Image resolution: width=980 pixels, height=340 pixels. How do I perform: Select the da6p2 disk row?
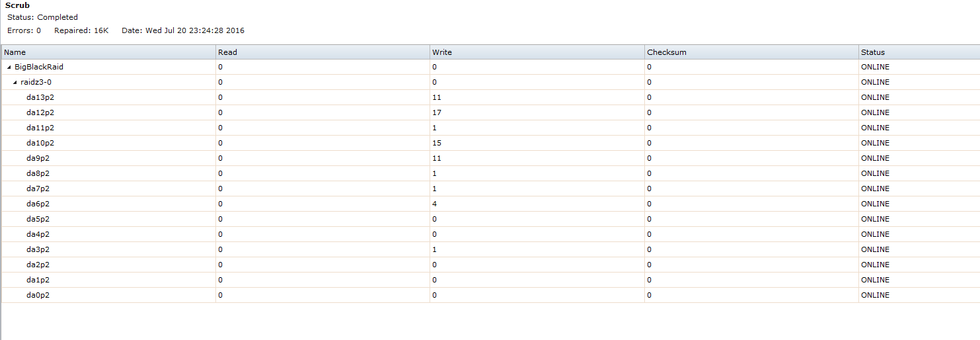(x=490, y=204)
